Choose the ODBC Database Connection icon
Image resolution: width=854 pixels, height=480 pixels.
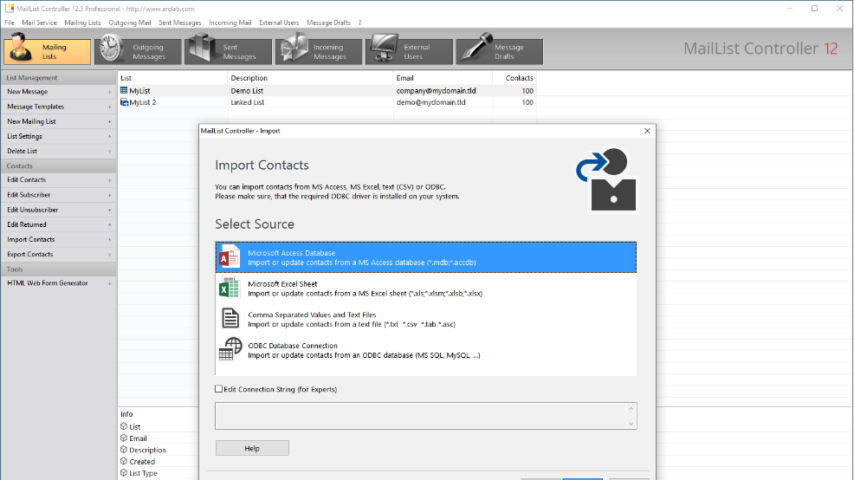click(x=230, y=349)
